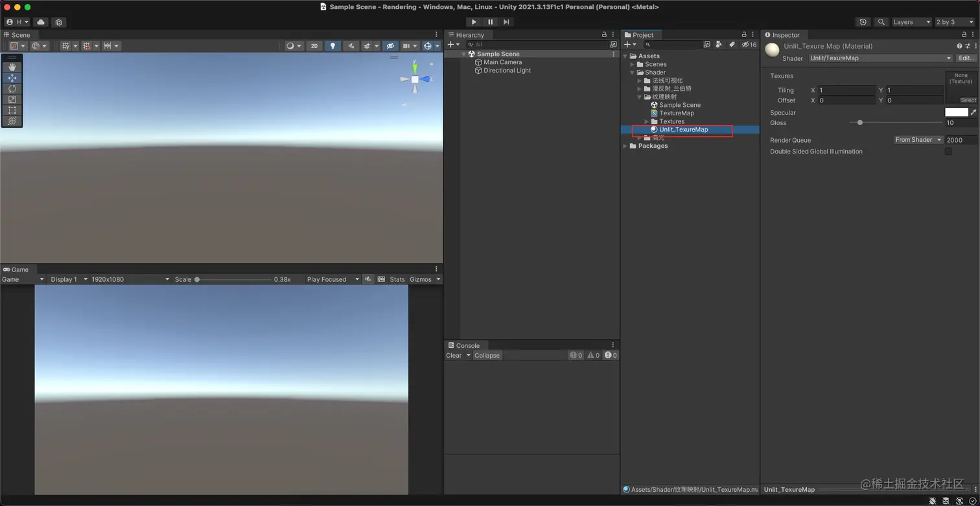Open Hierarchy search-in-window icon
This screenshot has width=980, height=506.
(613, 45)
